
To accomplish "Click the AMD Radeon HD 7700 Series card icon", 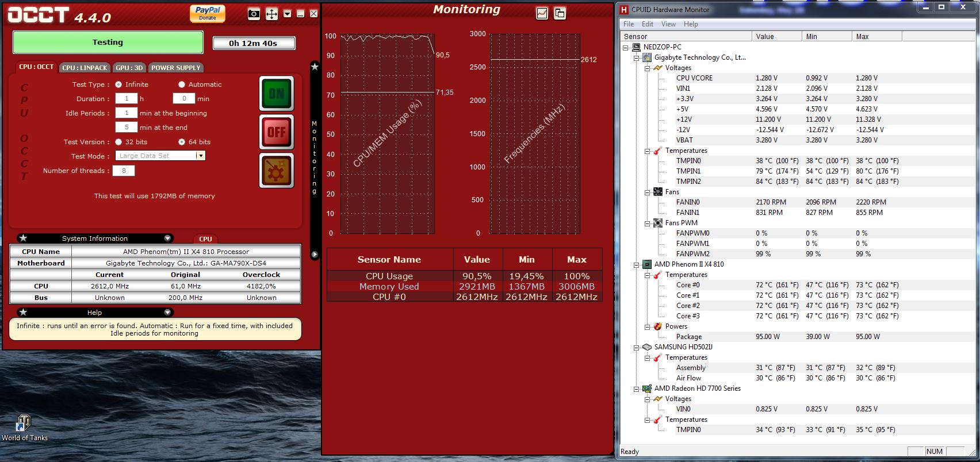I will 647,388.
